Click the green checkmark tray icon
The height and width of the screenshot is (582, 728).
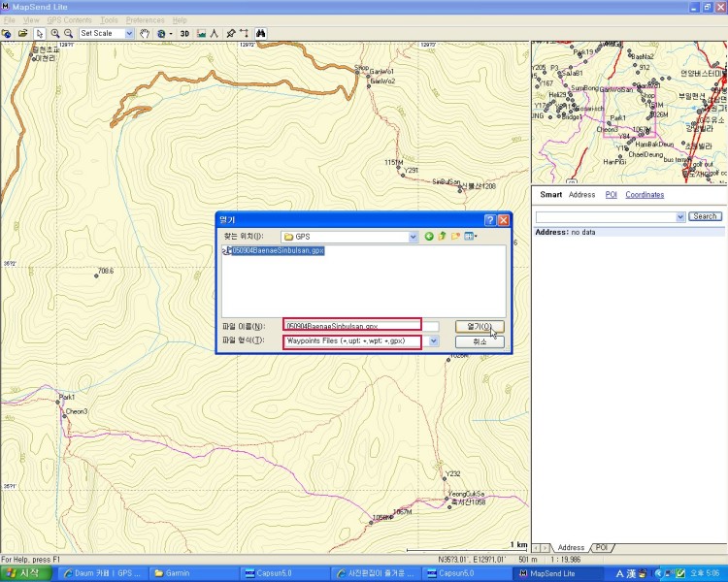coord(680,573)
